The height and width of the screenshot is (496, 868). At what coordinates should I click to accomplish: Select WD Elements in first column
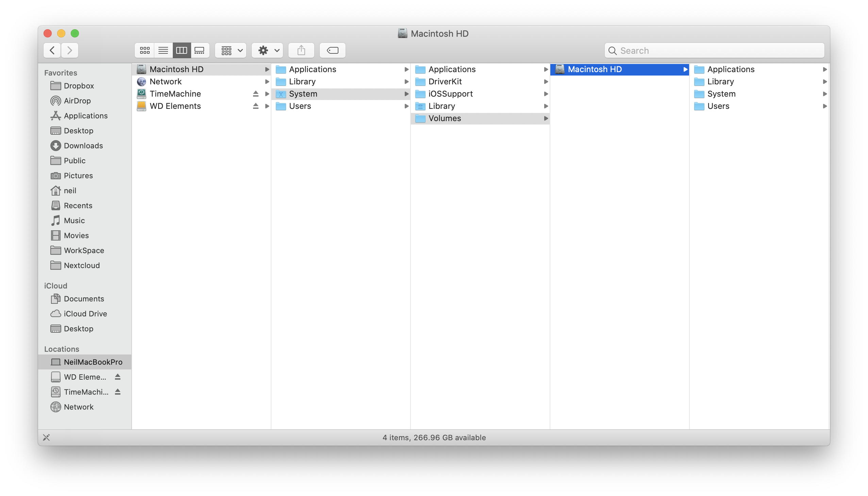(x=201, y=106)
